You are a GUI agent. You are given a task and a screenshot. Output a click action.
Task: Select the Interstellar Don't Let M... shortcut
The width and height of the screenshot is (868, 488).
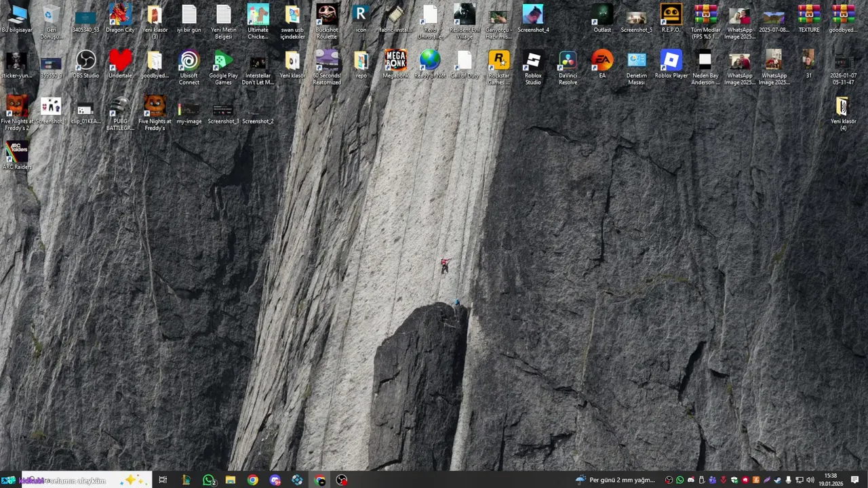[x=258, y=68]
